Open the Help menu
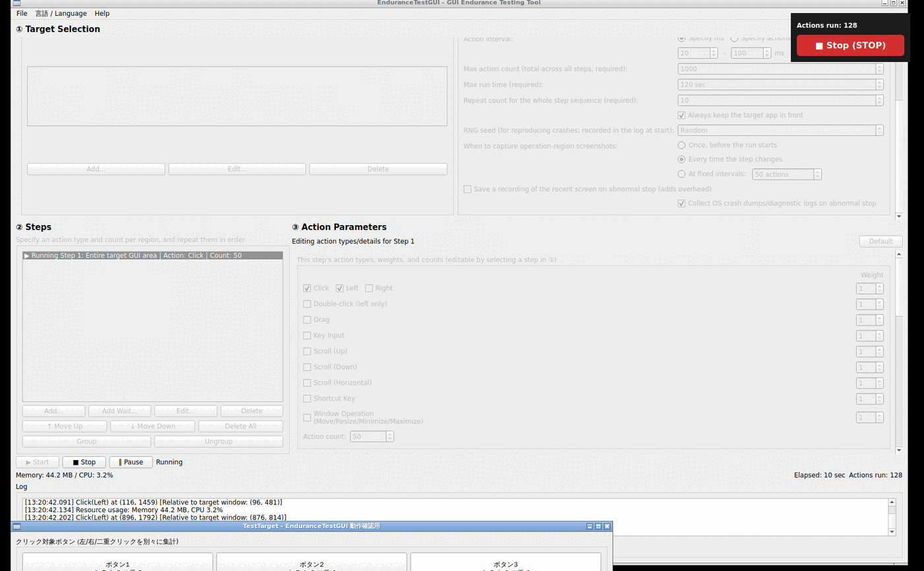Screen dimensions: 924x571 click(x=102, y=13)
